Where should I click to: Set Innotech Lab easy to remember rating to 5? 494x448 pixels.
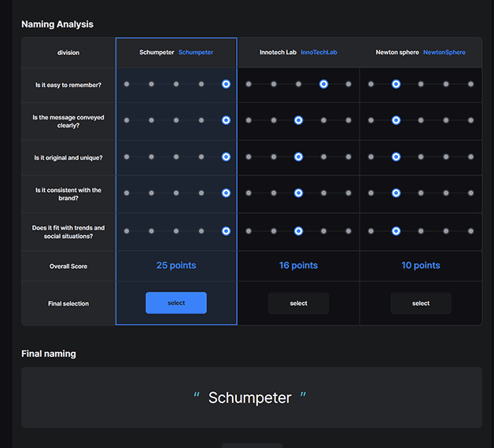tap(348, 84)
